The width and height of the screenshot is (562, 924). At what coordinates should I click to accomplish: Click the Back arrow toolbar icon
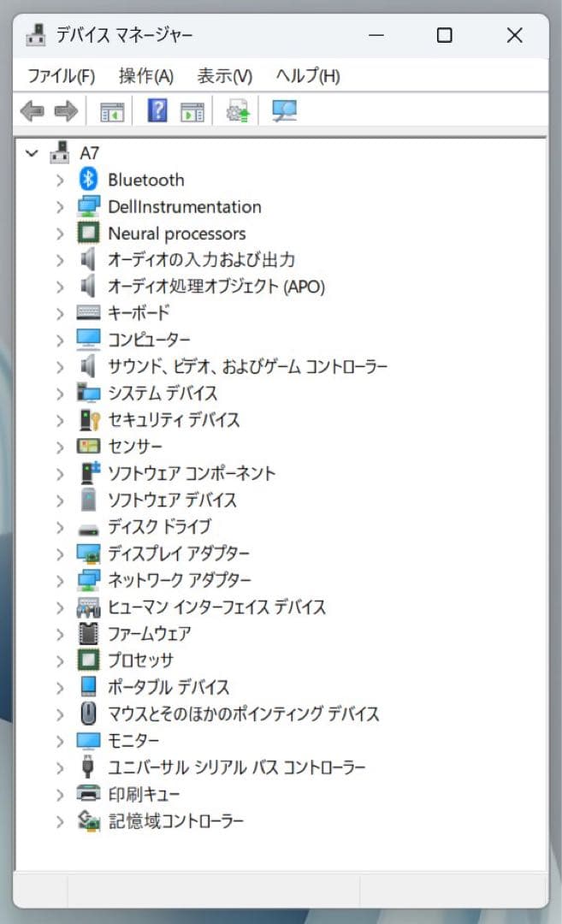(32, 110)
